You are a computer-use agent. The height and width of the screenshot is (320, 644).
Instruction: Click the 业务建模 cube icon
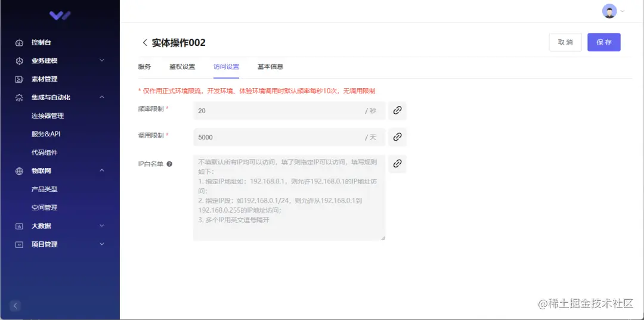pyautogui.click(x=19, y=61)
